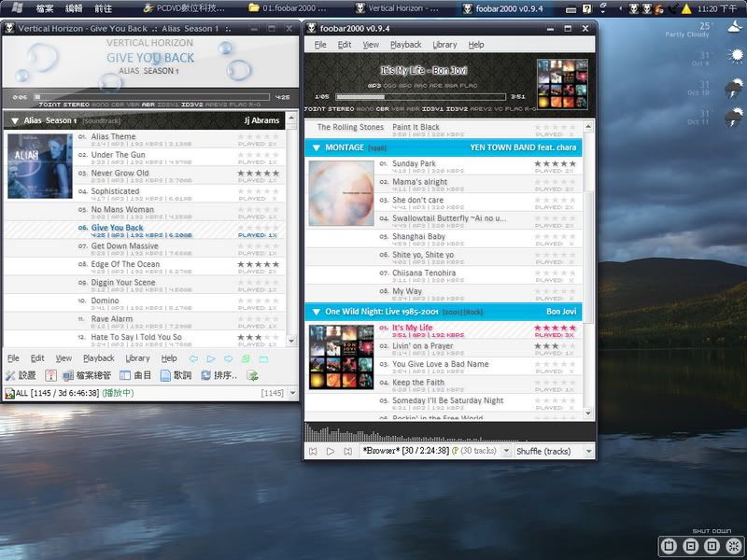Click the first Shut Down widget button

pyautogui.click(x=669, y=546)
